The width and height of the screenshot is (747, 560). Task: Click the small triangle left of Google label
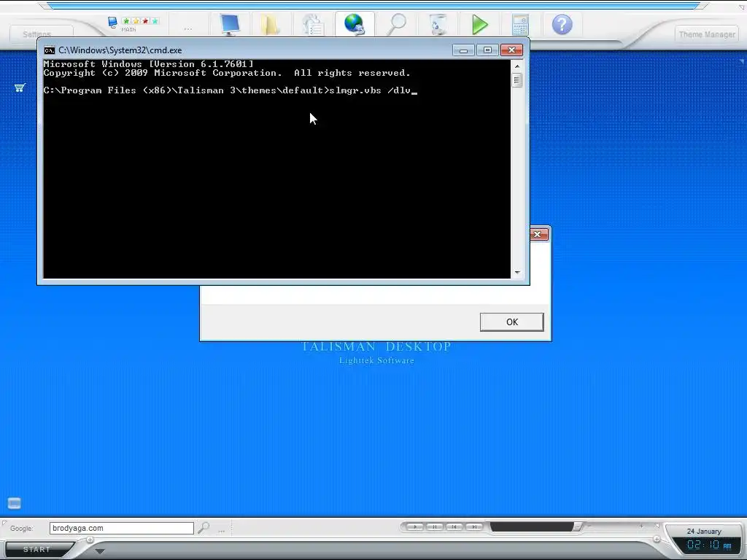(x=4, y=524)
